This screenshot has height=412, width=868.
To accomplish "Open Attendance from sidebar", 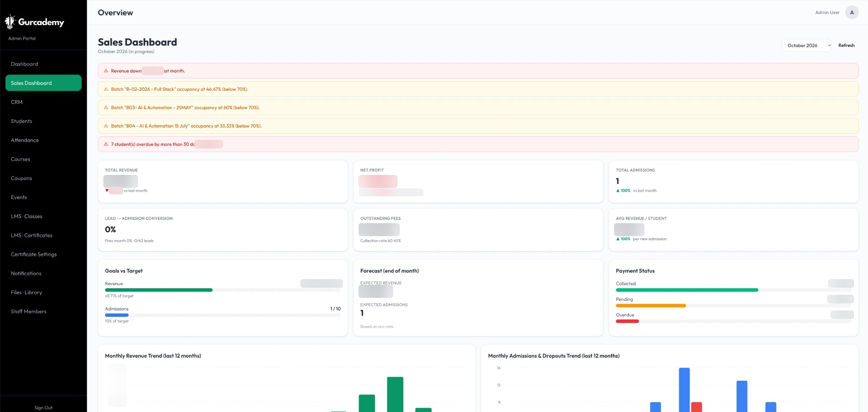I will click(43, 140).
